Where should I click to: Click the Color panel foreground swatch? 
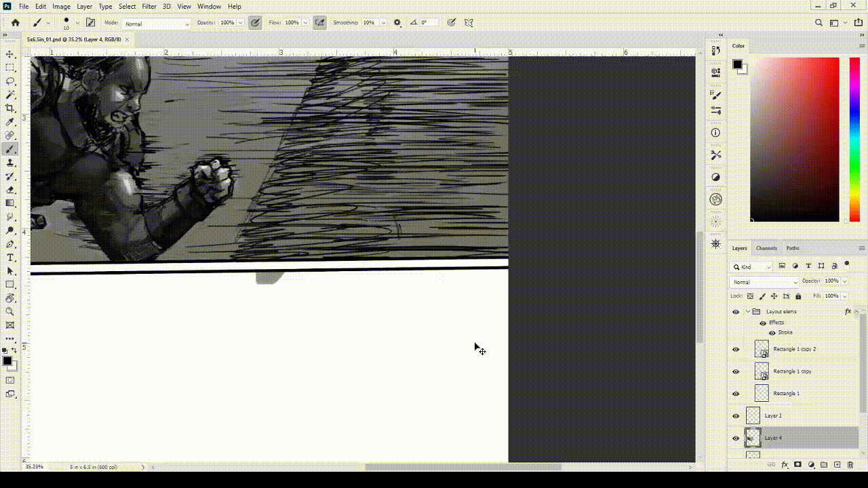(737, 64)
